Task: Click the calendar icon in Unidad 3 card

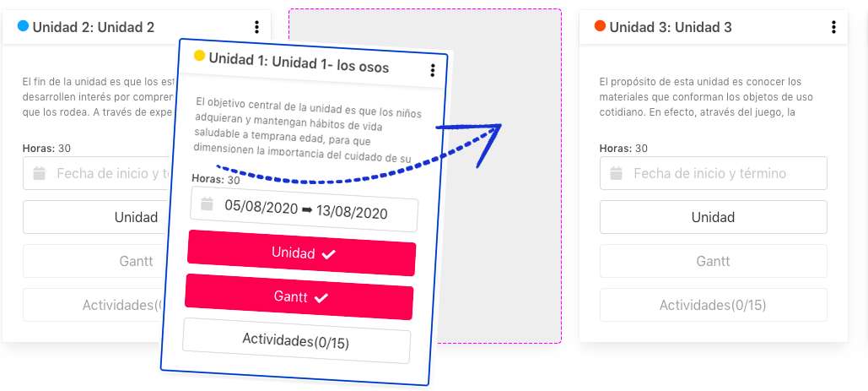Action: tap(616, 173)
